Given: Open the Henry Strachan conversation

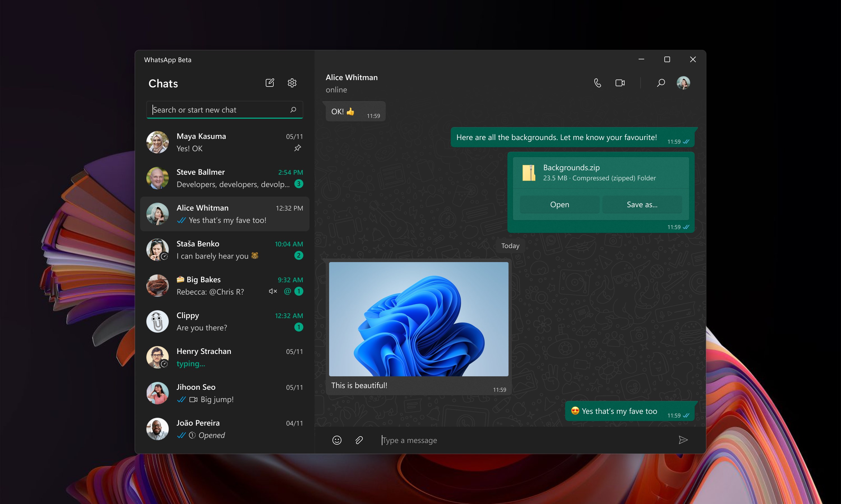Looking at the screenshot, I should (x=224, y=357).
